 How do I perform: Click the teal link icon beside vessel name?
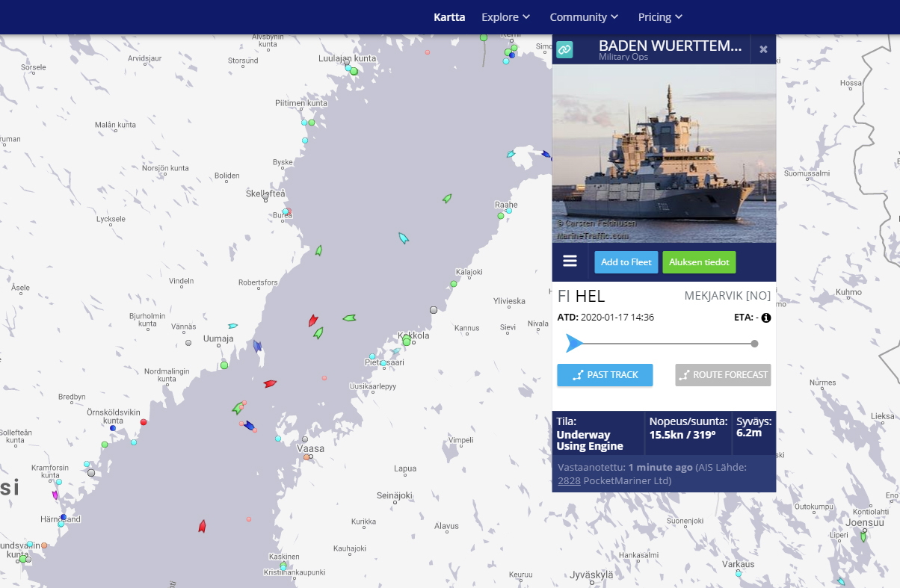click(564, 50)
